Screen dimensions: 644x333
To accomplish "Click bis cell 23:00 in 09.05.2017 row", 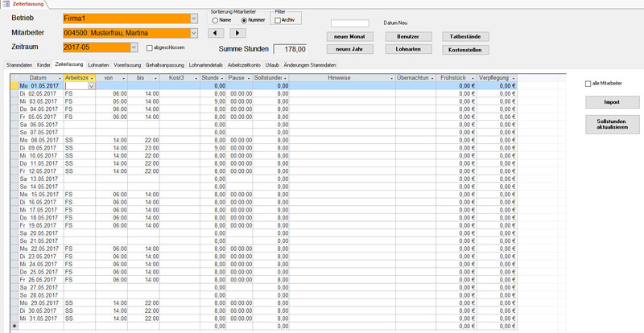I will pos(143,148).
